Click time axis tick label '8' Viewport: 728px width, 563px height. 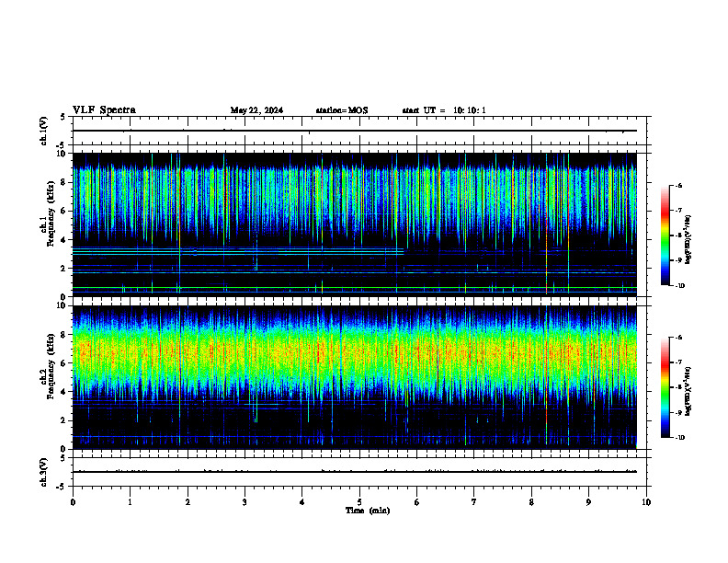tap(531, 502)
